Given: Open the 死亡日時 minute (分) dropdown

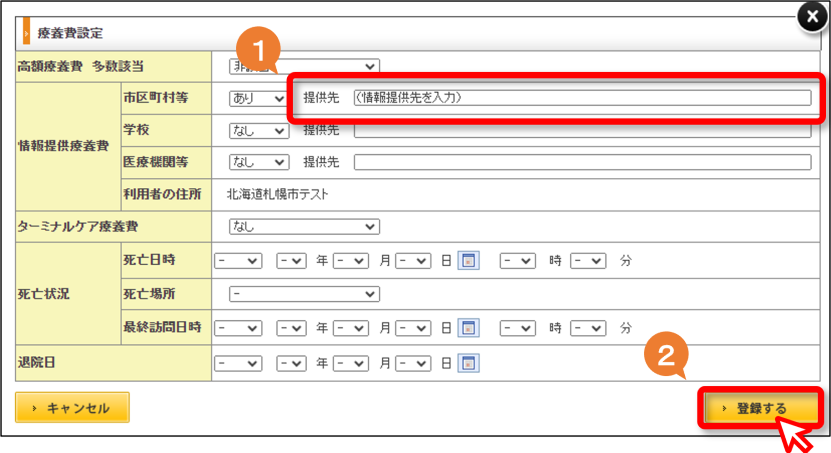Looking at the screenshot, I should pyautogui.click(x=588, y=261).
